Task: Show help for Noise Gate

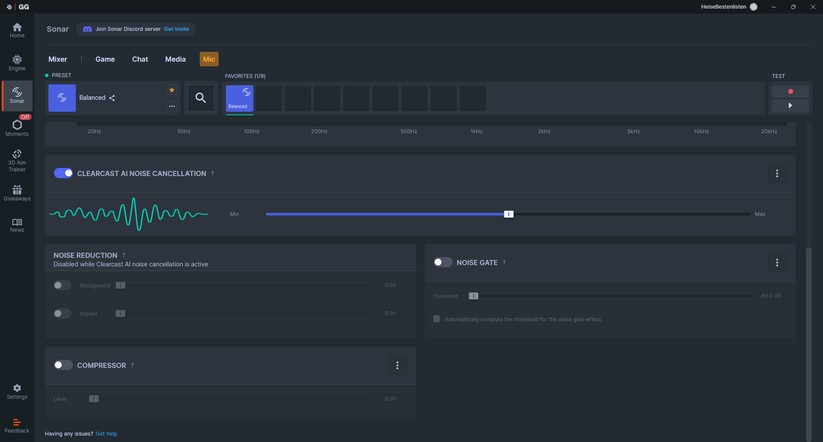Action: [x=504, y=262]
